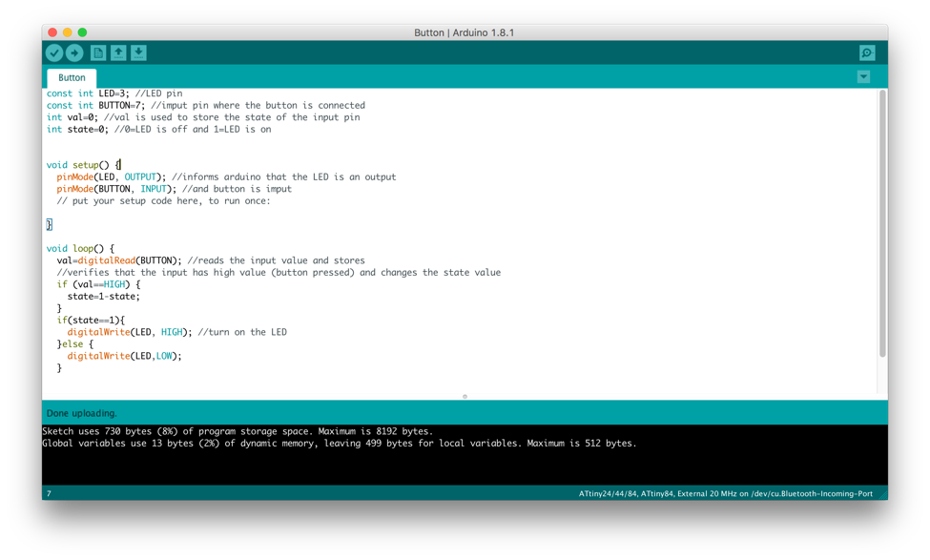
Task: Click the editor/console divider handle dot
Action: pyautogui.click(x=465, y=396)
